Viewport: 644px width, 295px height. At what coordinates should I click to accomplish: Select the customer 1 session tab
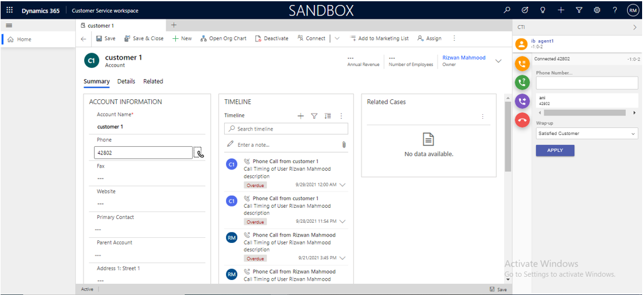pyautogui.click(x=121, y=26)
